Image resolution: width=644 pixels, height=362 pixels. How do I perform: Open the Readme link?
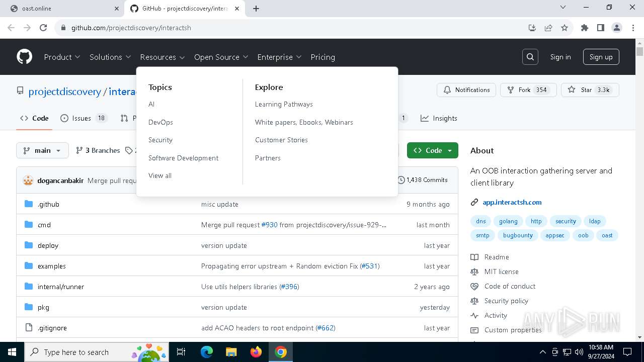click(x=497, y=257)
